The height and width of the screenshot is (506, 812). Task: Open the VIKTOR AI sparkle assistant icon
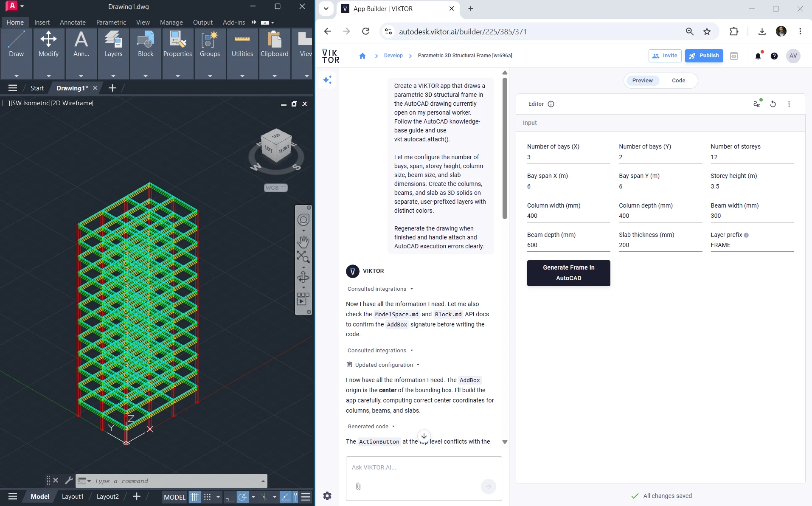(x=327, y=80)
